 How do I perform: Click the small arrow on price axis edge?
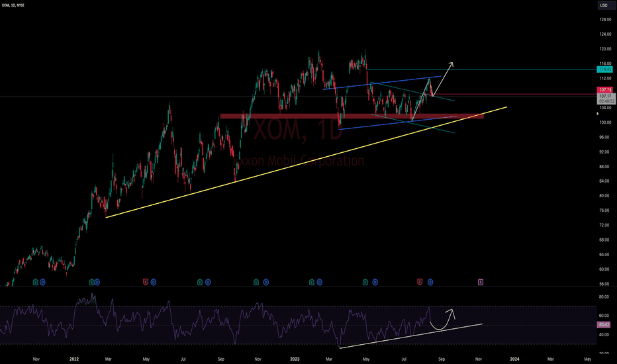(598, 114)
